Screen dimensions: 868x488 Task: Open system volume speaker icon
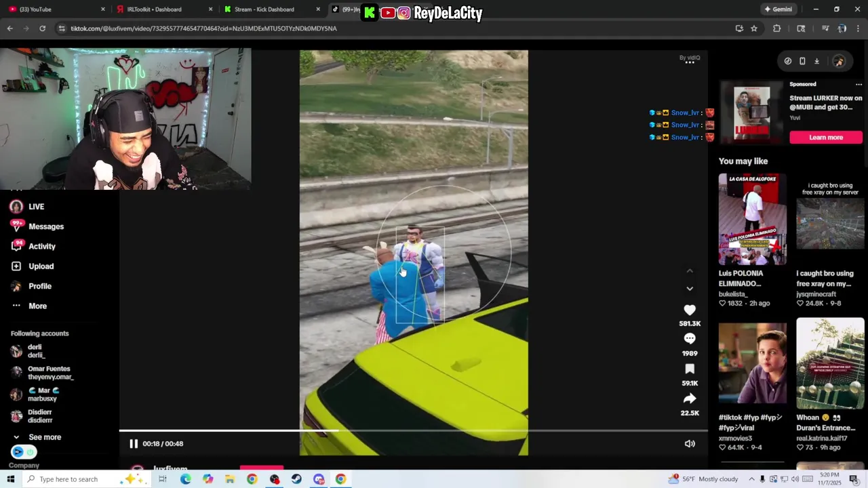pyautogui.click(x=796, y=479)
